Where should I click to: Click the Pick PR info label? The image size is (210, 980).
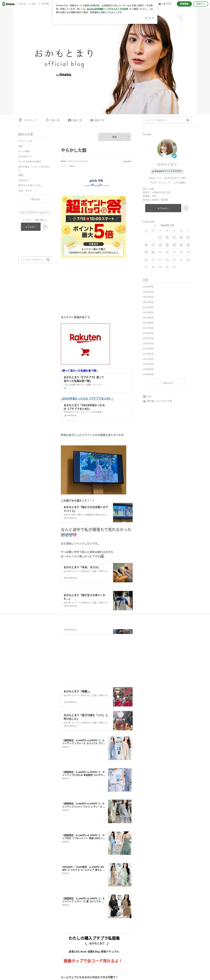[x=127, y=161]
